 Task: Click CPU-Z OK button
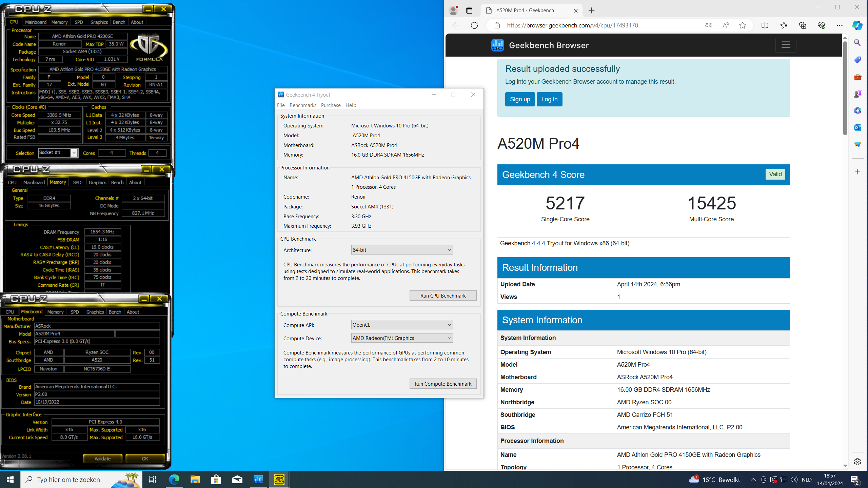point(145,459)
